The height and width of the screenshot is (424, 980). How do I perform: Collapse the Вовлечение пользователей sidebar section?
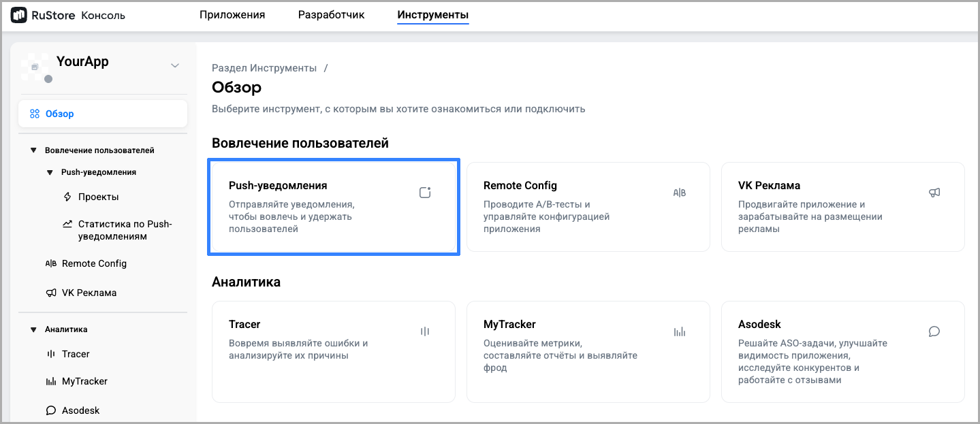[33, 150]
